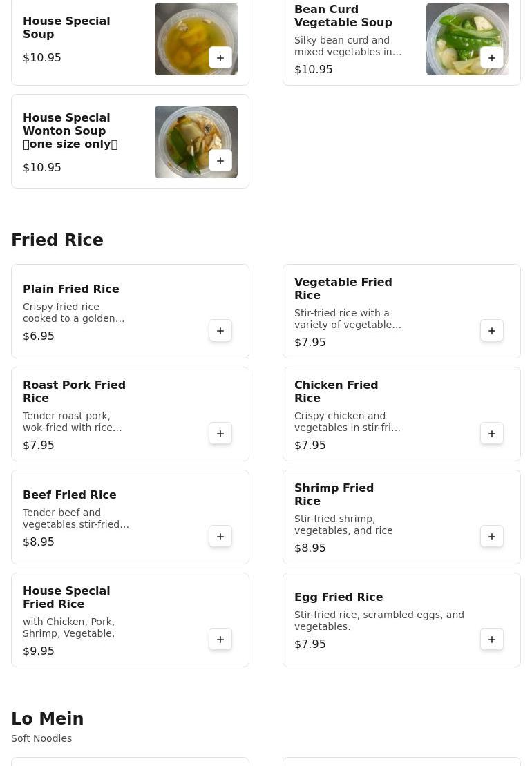Add Chicken Fried Rice to order

tap(492, 434)
